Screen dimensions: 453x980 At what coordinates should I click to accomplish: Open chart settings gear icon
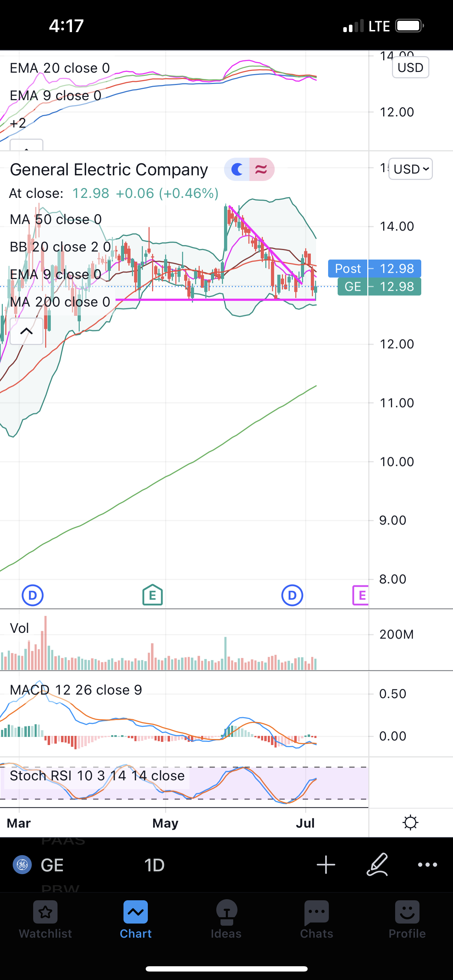pyautogui.click(x=410, y=823)
